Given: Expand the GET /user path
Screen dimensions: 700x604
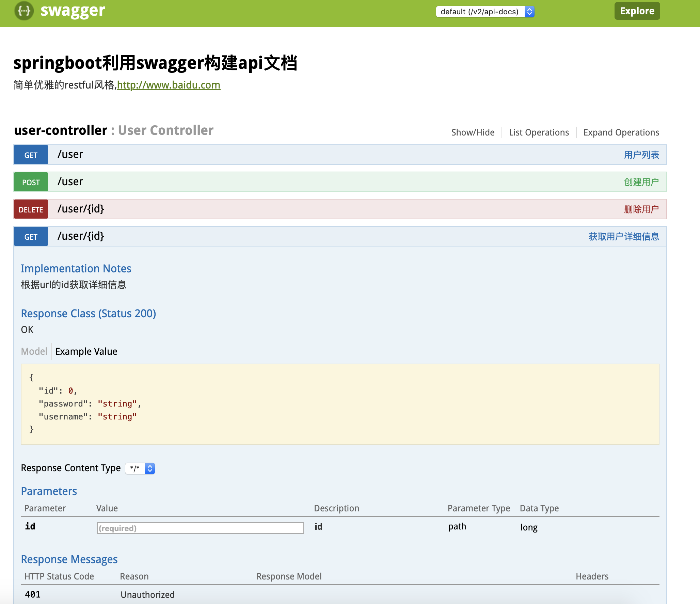Looking at the screenshot, I should (70, 155).
